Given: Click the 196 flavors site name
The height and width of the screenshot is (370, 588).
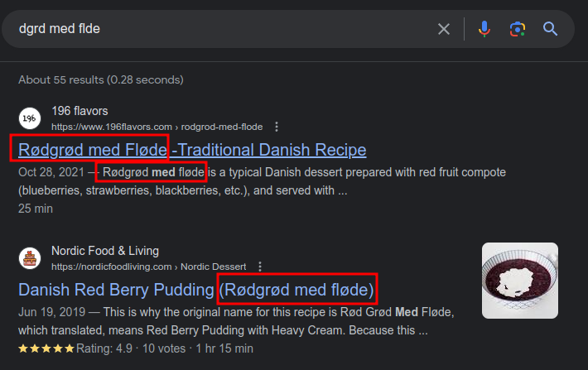Looking at the screenshot, I should pos(80,111).
